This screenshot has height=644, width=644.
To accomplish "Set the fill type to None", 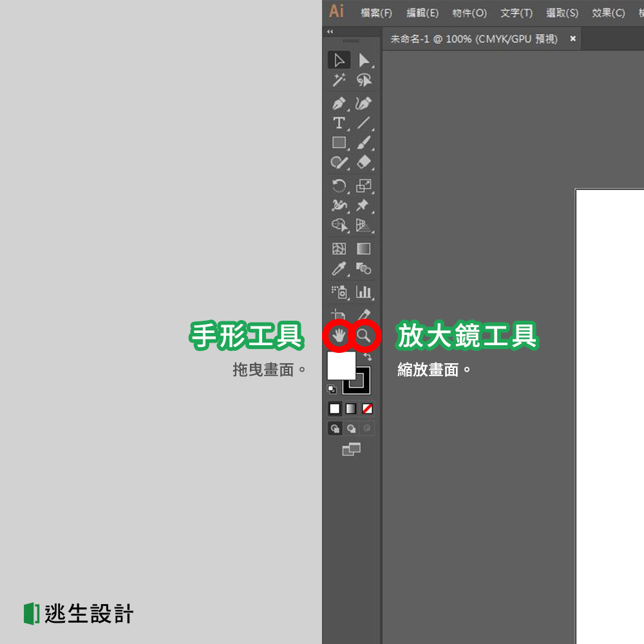I will (368, 409).
